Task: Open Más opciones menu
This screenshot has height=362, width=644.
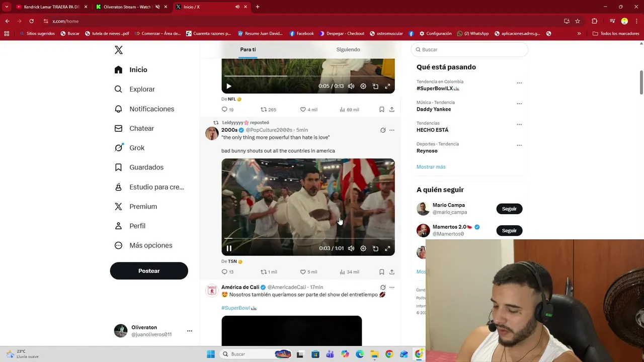Action: [x=143, y=245]
